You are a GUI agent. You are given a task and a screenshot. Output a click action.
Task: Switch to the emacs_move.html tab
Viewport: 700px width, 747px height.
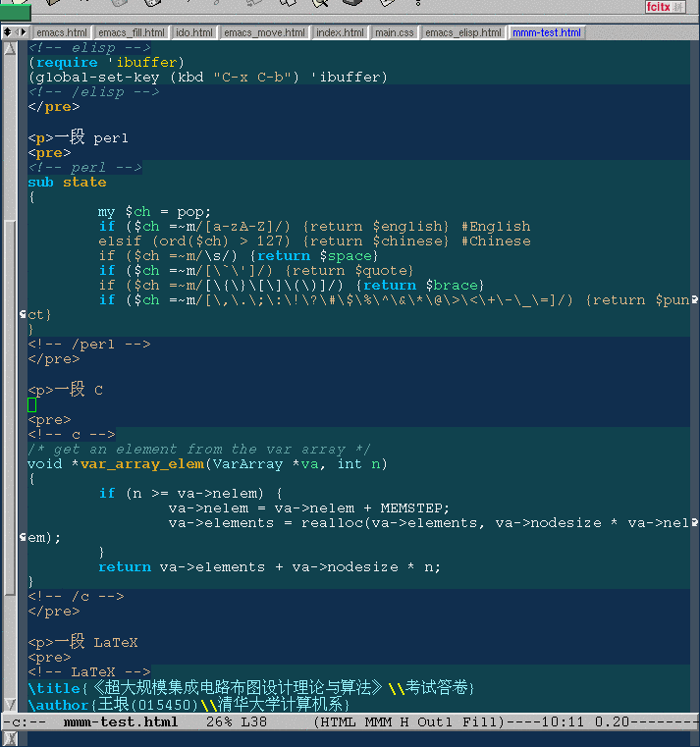[x=264, y=32]
